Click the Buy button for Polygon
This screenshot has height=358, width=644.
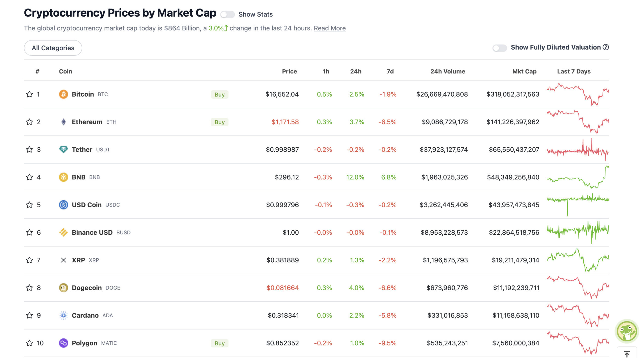click(220, 343)
